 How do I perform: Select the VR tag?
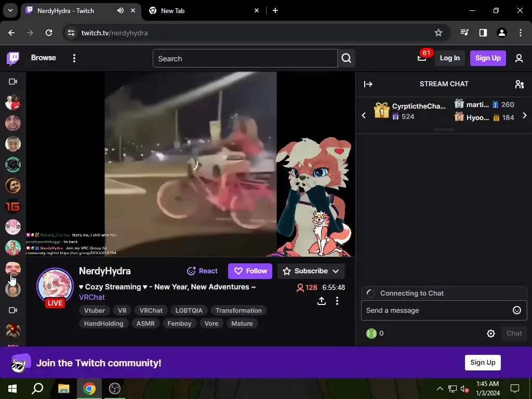pos(122,311)
